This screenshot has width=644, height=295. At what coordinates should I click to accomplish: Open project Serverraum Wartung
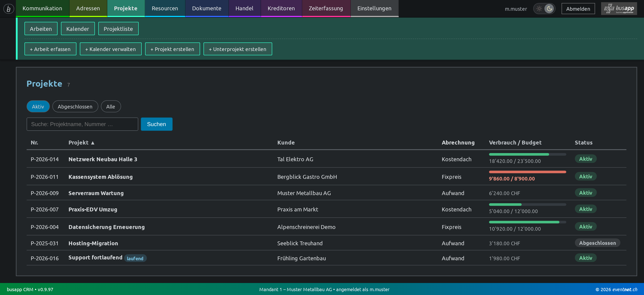pos(96,193)
